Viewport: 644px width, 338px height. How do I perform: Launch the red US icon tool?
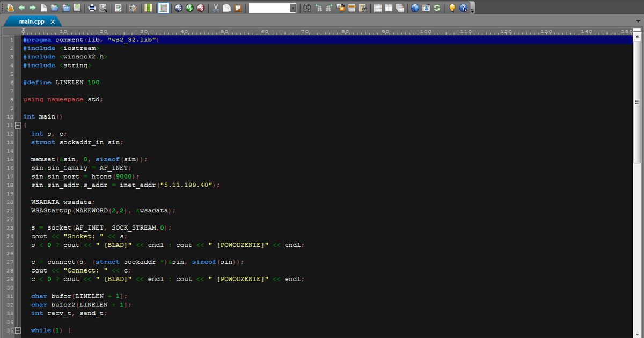[201, 8]
